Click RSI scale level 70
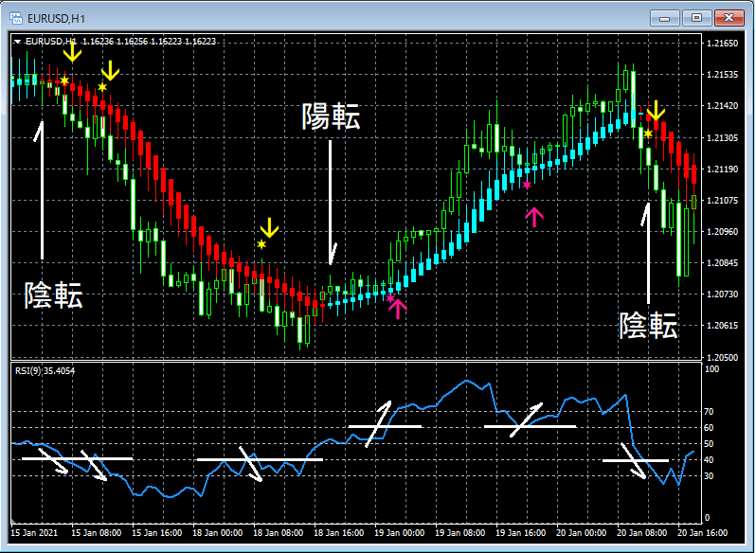Screen dimensions: 756x553 pyautogui.click(x=710, y=412)
